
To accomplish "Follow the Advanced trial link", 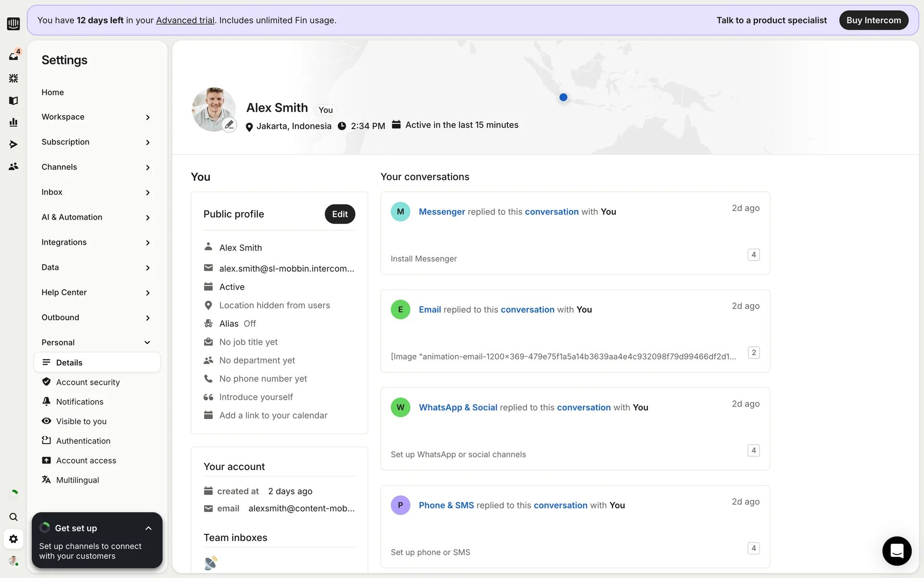I will [x=185, y=20].
